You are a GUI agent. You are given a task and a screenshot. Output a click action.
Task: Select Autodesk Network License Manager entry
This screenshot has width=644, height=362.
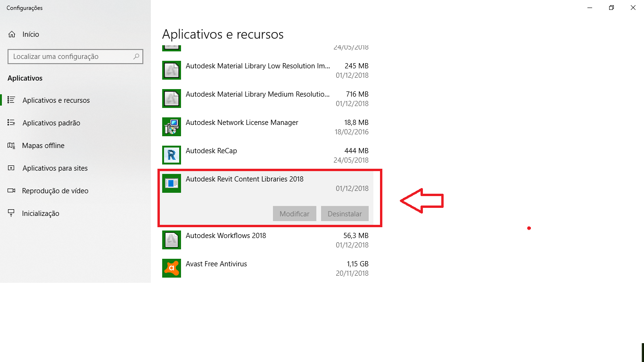point(242,123)
